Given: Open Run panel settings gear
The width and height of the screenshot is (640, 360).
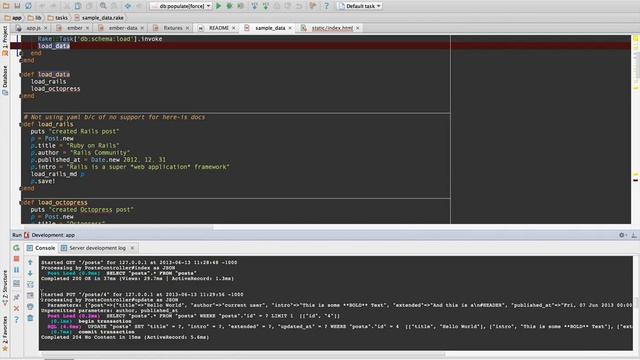Looking at the screenshot, I should click(622, 235).
